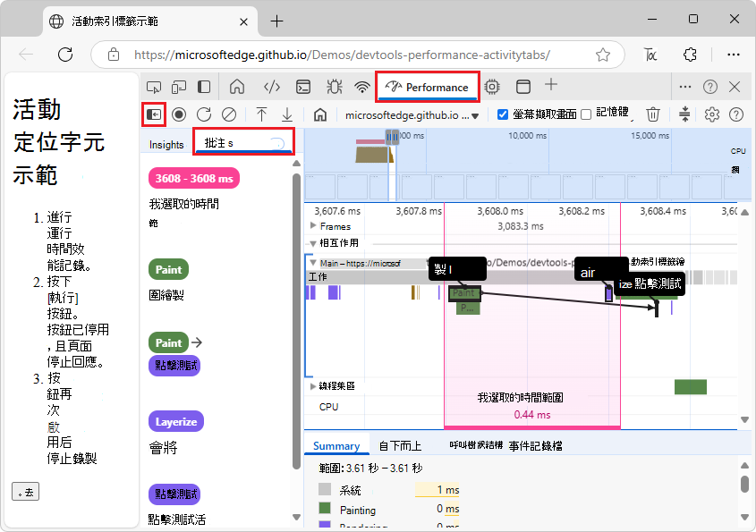This screenshot has width=756, height=532.
Task: Add page to favorites star icon
Action: coord(603,55)
